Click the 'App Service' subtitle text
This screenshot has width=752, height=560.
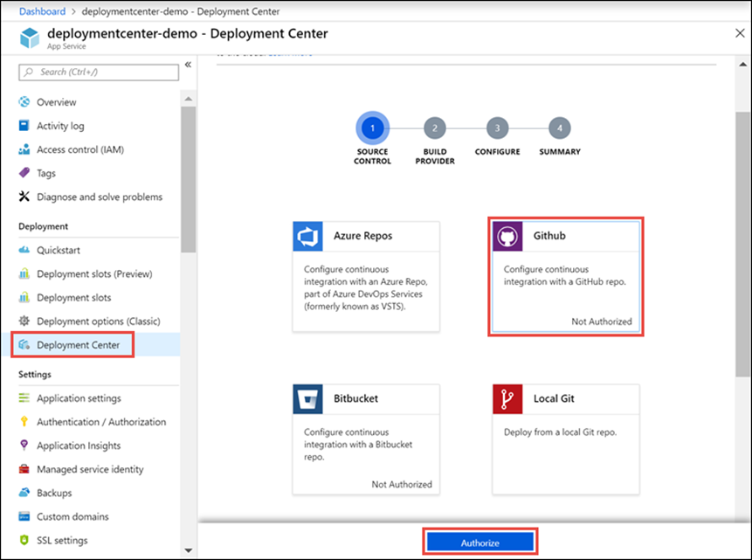pyautogui.click(x=66, y=46)
